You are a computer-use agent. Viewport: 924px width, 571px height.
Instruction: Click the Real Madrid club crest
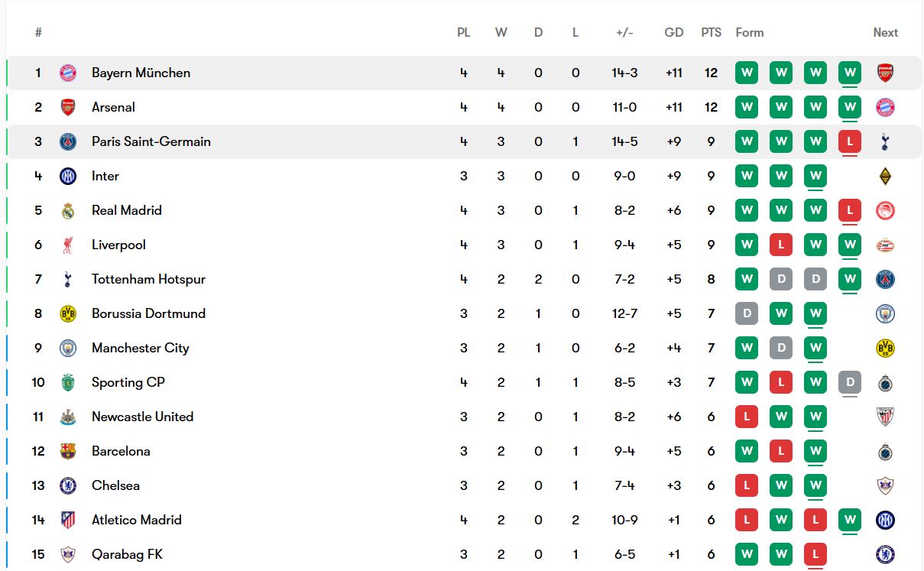68,211
